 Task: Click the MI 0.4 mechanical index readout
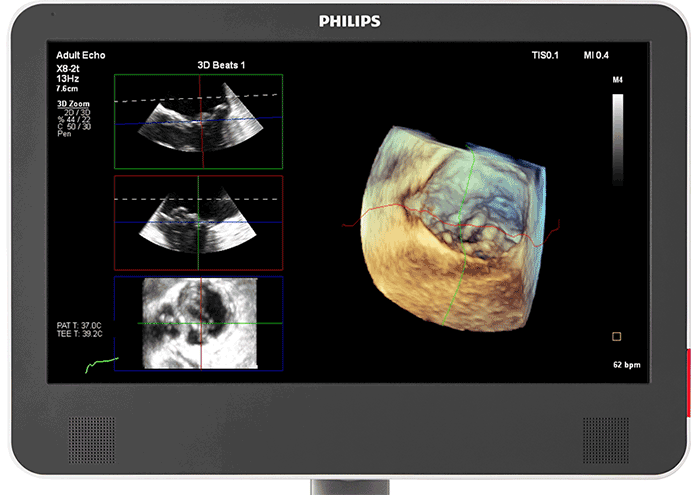599,56
